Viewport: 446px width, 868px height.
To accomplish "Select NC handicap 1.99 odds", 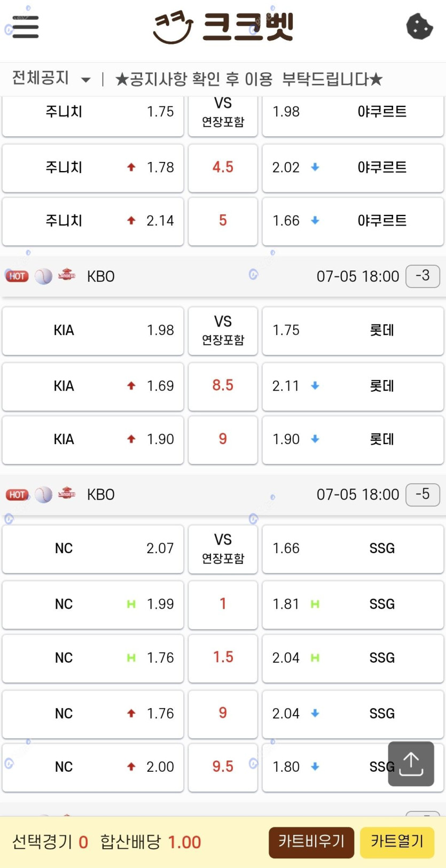I will 93,604.
